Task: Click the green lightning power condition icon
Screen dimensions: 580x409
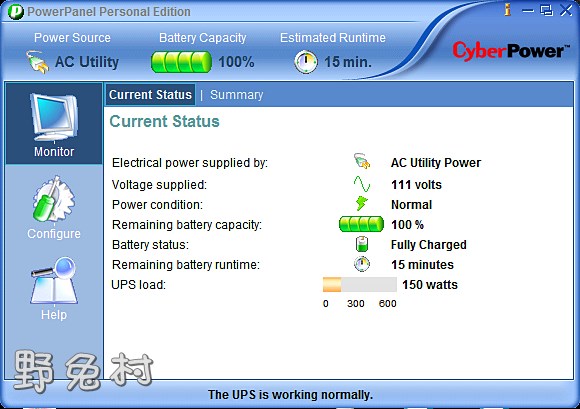Action: (x=361, y=204)
